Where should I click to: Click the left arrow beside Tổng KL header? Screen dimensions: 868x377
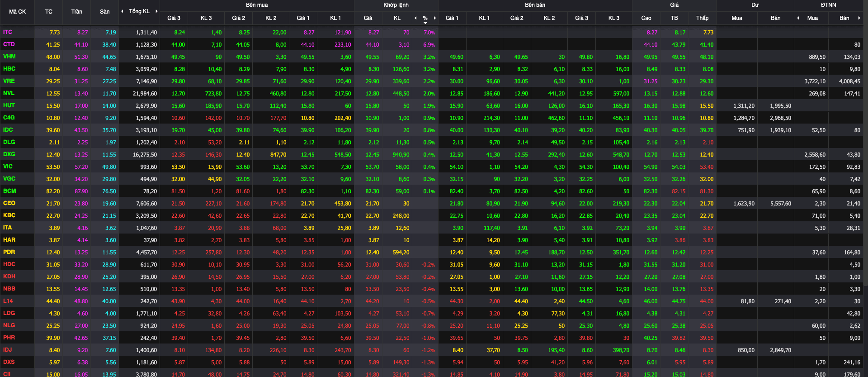point(122,11)
